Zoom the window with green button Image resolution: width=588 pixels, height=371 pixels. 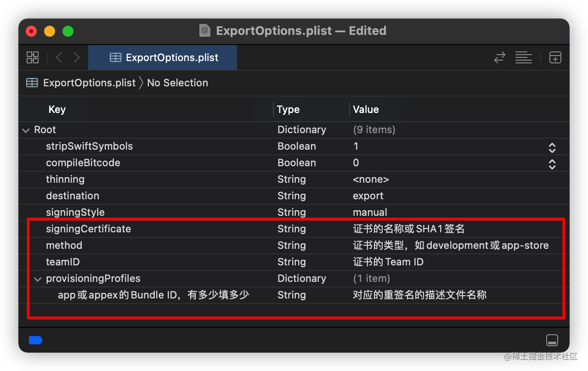[68, 31]
